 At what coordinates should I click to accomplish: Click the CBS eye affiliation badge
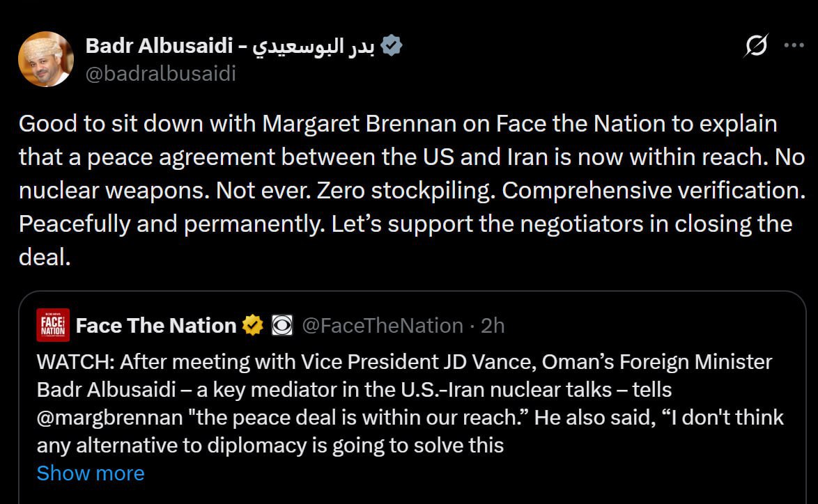281,325
